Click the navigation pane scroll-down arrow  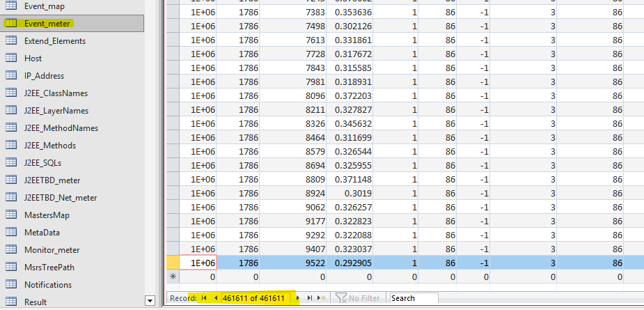pyautogui.click(x=150, y=301)
